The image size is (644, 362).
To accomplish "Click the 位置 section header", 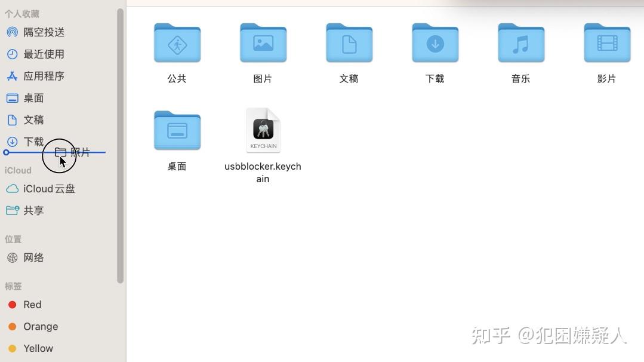I will pos(13,239).
